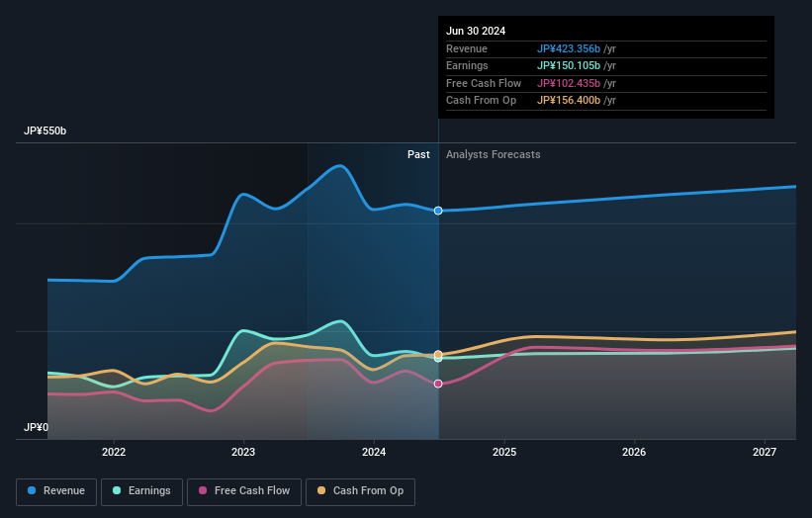Click the Free Cash Flow tooltip row label
The width and height of the screenshot is (812, 518).
click(484, 83)
